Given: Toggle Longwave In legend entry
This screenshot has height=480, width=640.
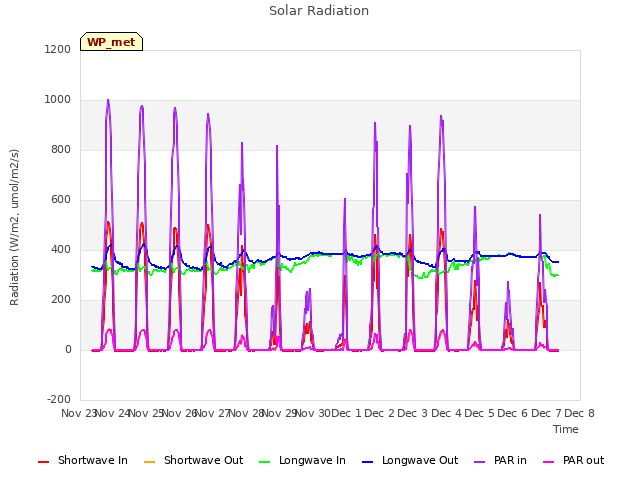Looking at the screenshot, I should coord(302,460).
